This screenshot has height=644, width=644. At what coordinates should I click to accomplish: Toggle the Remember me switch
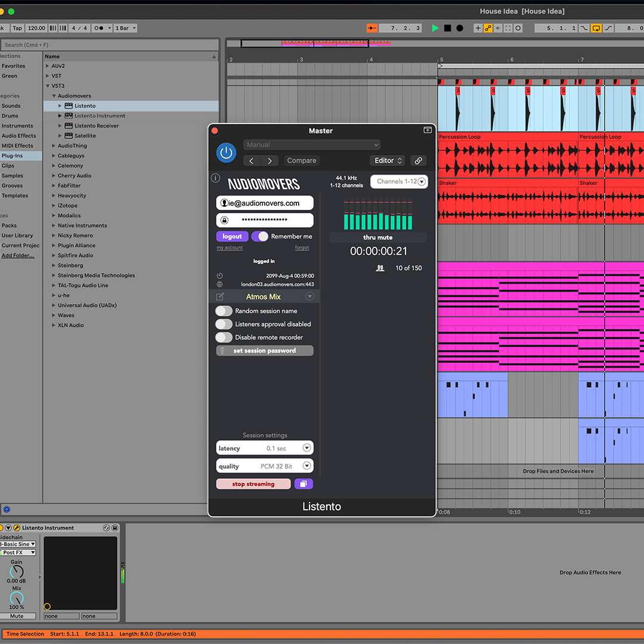pos(259,237)
